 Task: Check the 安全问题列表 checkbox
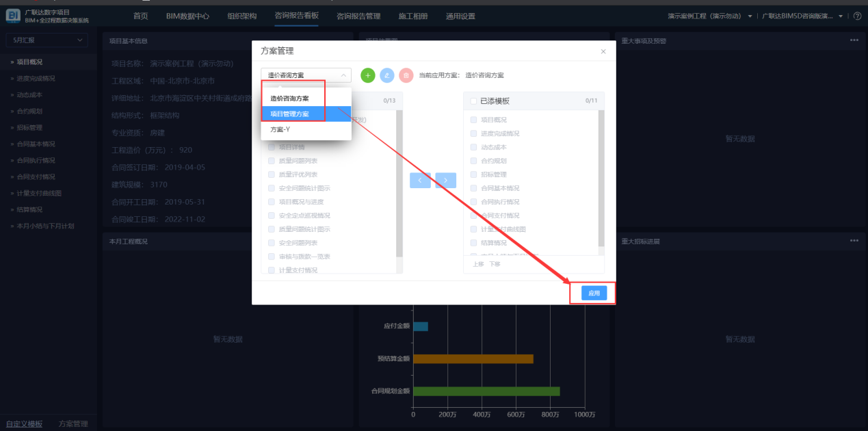pyautogui.click(x=272, y=243)
